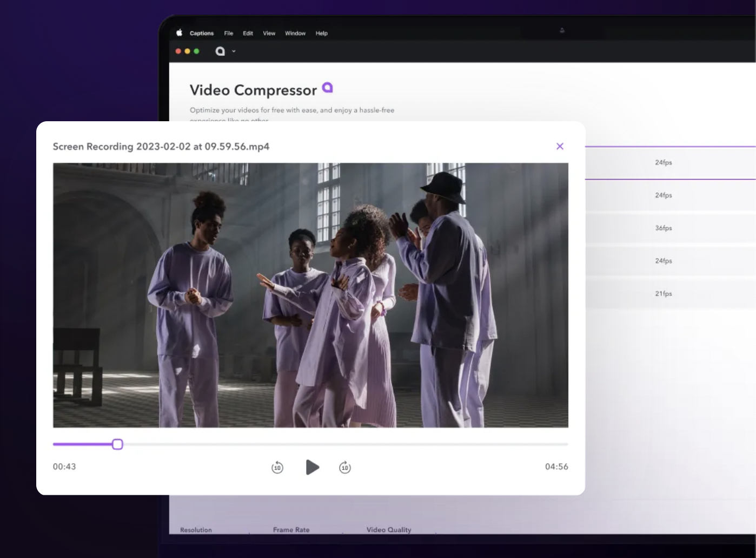Click the video progress slider handle
Viewport: 756px width, 558px height.
coord(117,444)
